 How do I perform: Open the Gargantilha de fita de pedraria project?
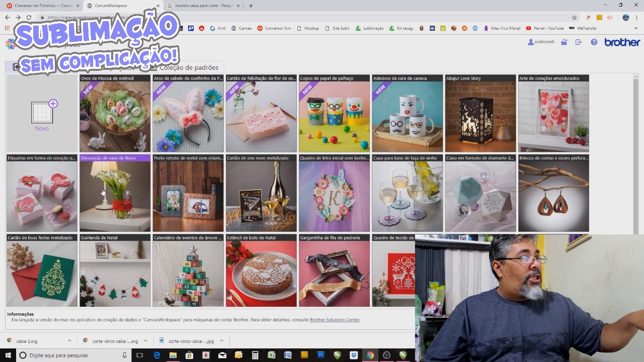334,270
